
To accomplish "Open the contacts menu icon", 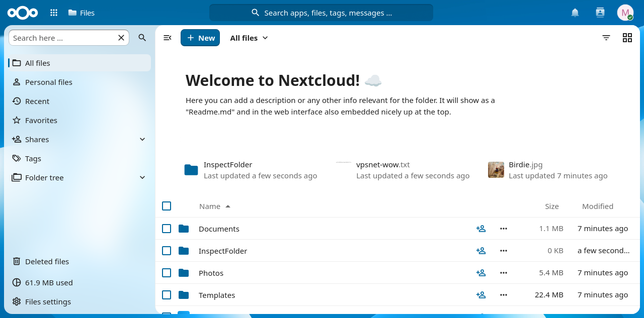I will [600, 13].
